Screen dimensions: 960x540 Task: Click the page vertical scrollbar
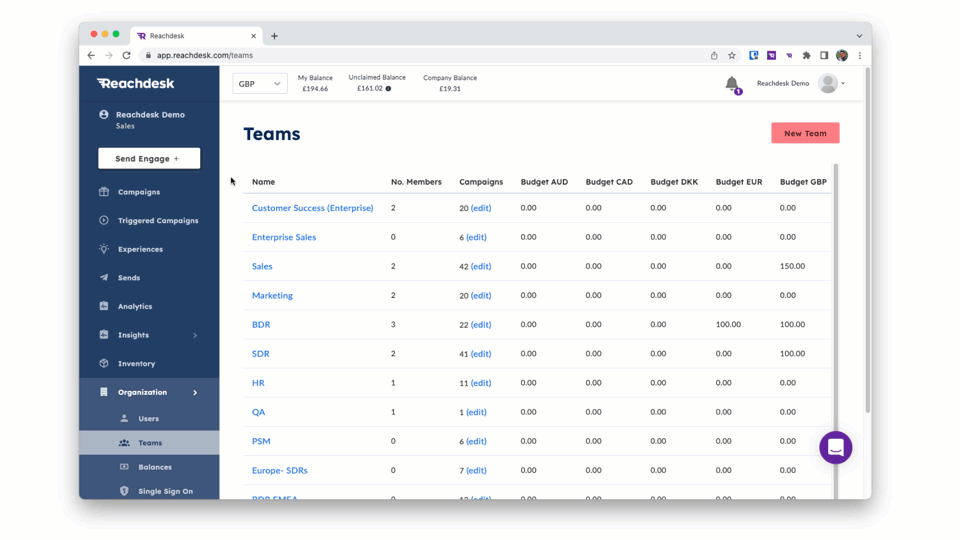tap(868, 242)
